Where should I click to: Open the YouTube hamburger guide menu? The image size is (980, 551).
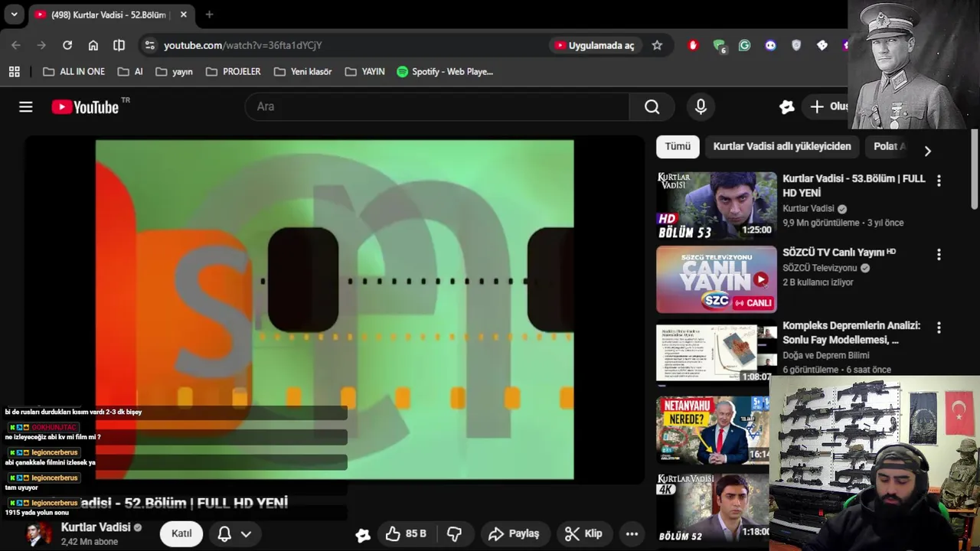coord(26,107)
